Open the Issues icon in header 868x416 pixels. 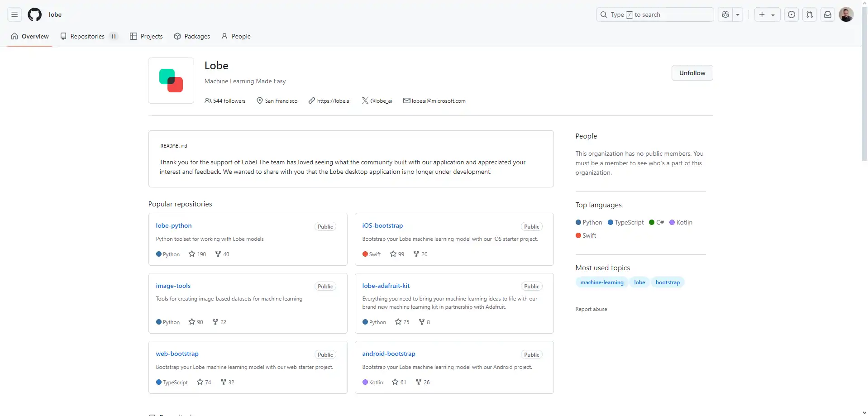792,14
